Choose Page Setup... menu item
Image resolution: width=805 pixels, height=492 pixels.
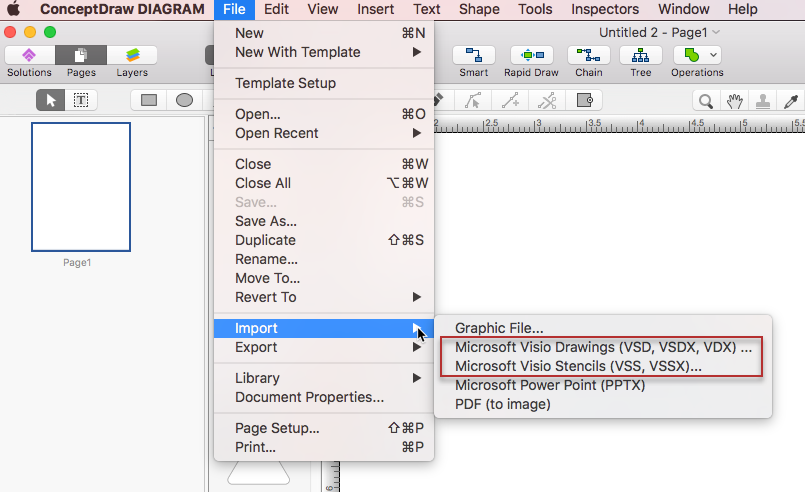click(x=324, y=428)
